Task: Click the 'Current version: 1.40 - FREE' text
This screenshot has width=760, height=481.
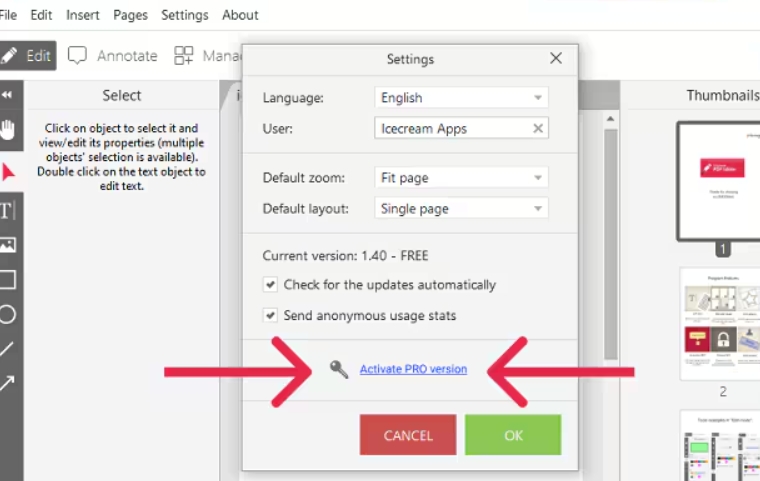Action: point(345,256)
